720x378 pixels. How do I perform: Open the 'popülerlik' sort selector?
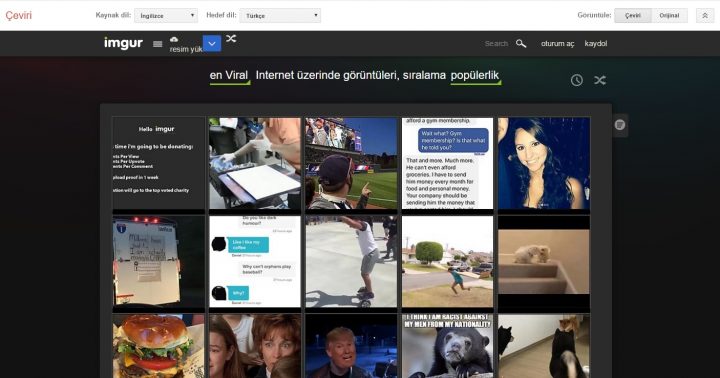click(x=475, y=76)
